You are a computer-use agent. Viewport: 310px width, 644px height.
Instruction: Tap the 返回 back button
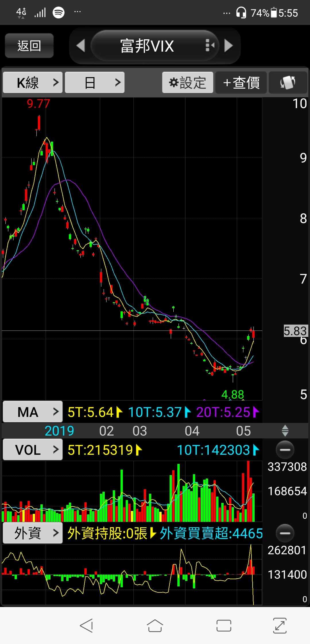29,46
